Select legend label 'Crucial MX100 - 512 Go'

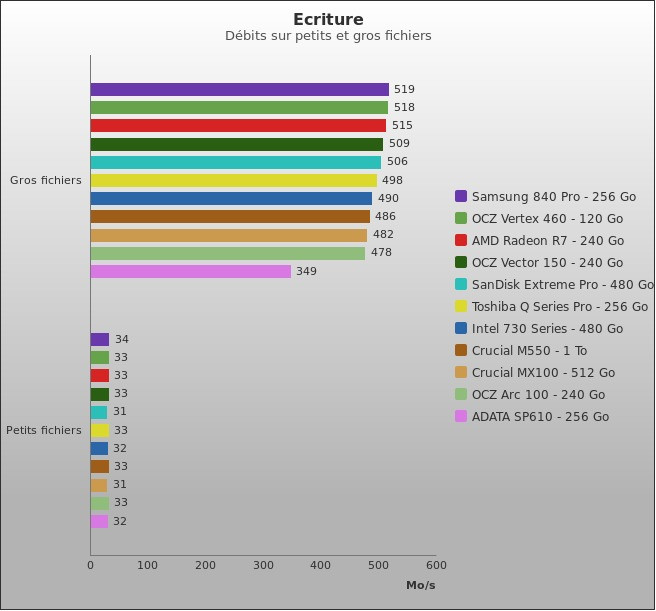543,373
